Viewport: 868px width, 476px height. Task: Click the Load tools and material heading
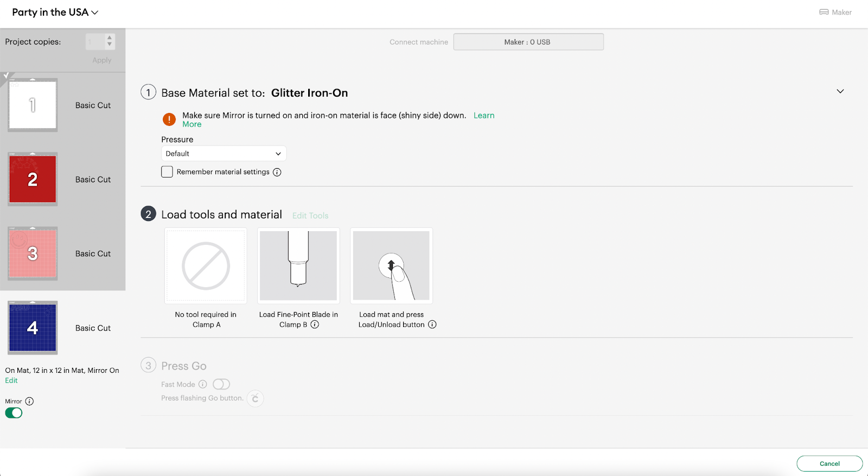point(221,214)
